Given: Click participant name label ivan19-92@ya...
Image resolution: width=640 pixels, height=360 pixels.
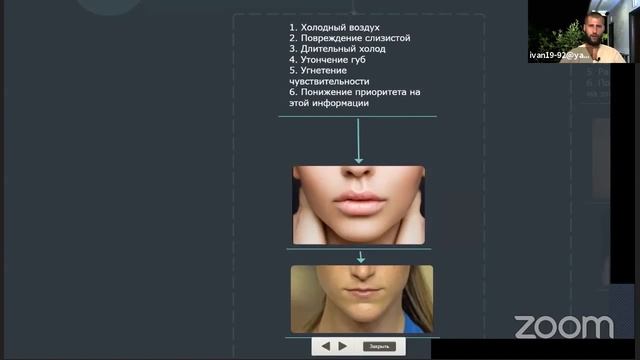Looking at the screenshot, I should 559,56.
